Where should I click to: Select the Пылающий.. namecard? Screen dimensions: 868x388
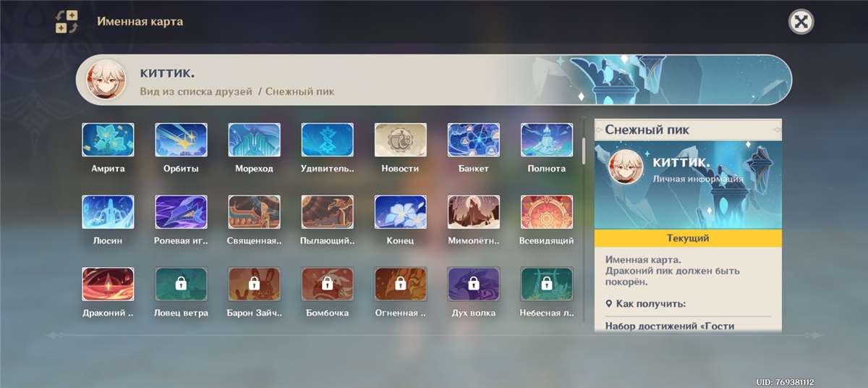pyautogui.click(x=327, y=212)
